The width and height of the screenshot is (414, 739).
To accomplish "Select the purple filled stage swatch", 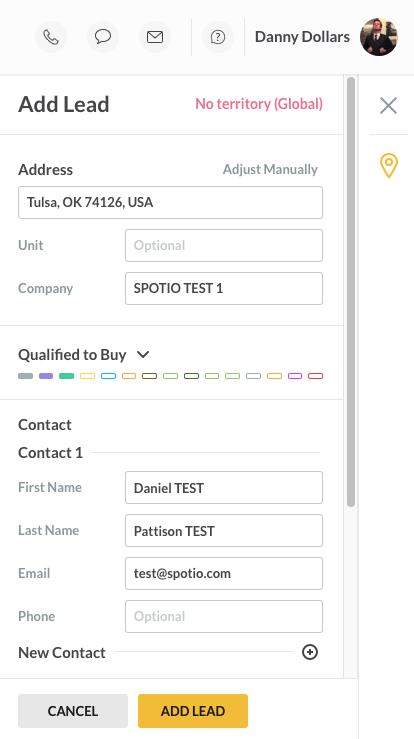I will [x=46, y=376].
